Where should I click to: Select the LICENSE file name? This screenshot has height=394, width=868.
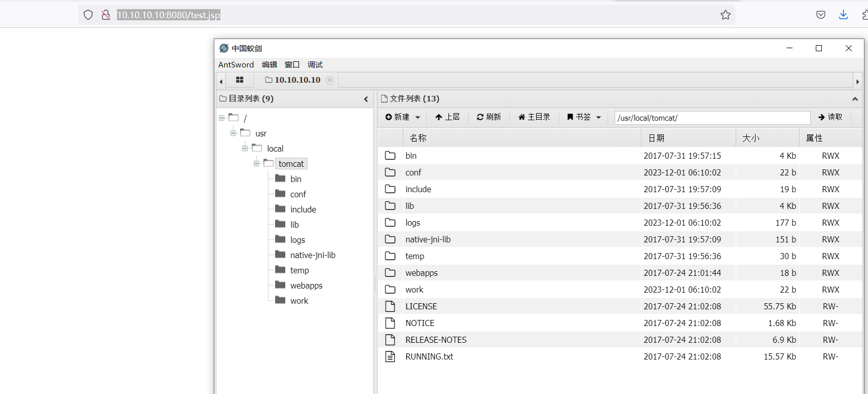coord(421,306)
